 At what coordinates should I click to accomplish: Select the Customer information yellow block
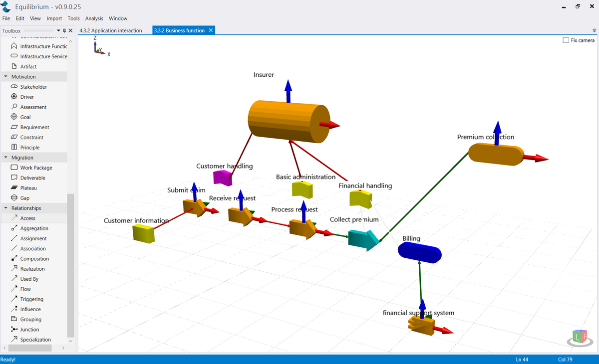(144, 233)
